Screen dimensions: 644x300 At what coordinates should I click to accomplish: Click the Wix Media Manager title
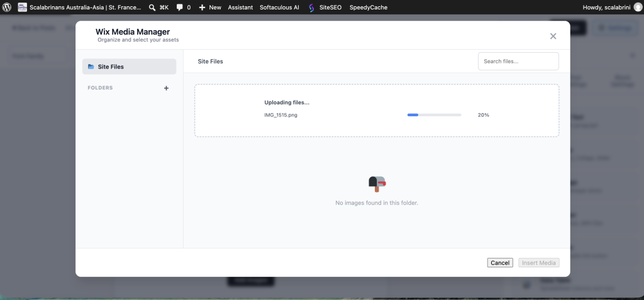click(x=133, y=31)
